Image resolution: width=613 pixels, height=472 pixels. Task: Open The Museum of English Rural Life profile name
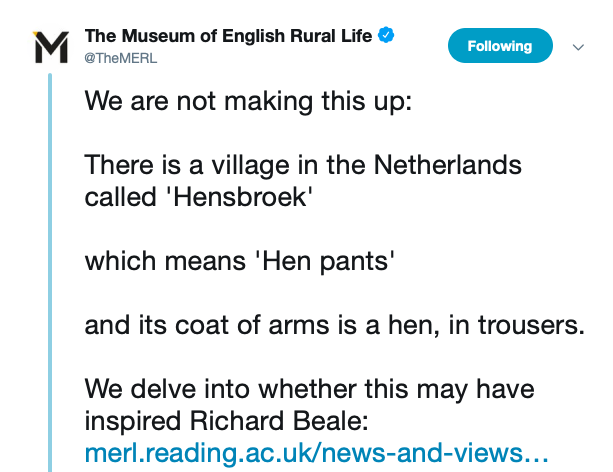tap(228, 37)
